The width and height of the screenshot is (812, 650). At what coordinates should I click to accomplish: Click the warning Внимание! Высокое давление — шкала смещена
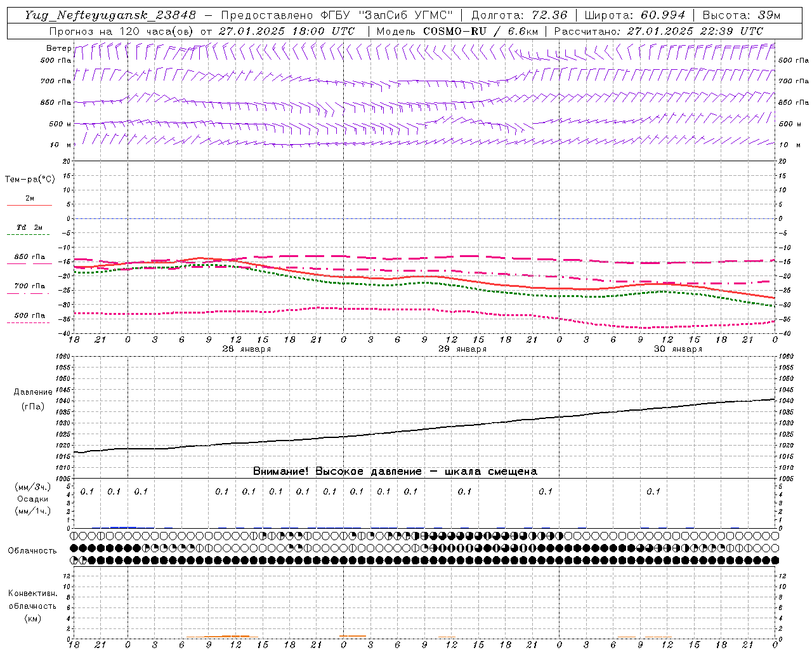tap(395, 472)
